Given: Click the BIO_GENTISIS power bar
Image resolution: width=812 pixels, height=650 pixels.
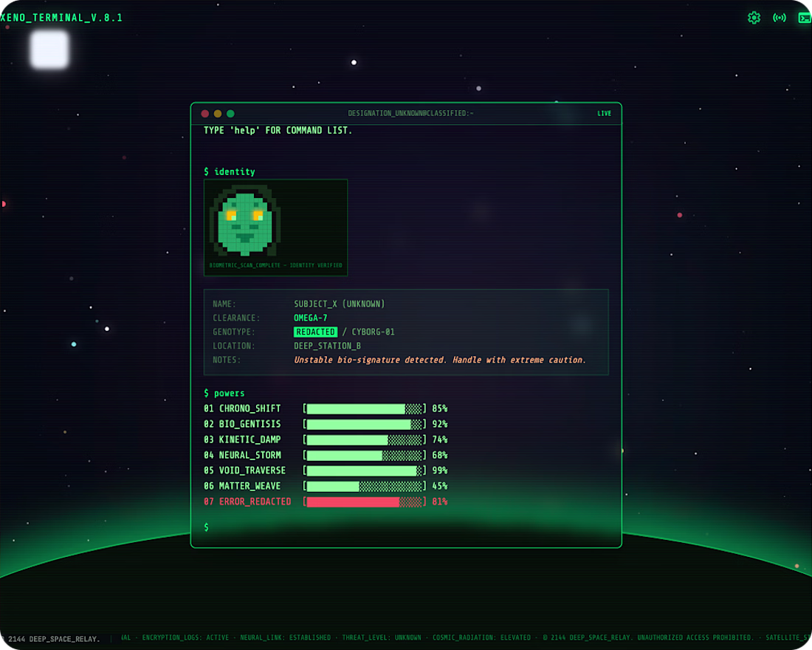Looking at the screenshot, I should coord(365,425).
